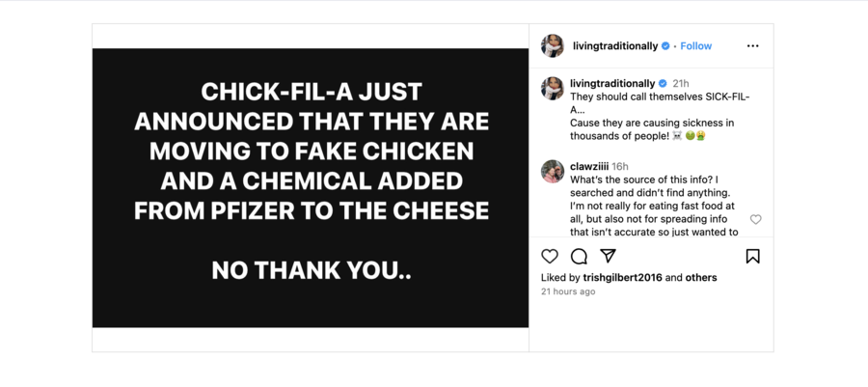Image resolution: width=868 pixels, height=387 pixels.
Task: Click the 21 hours ago post timestamp
Action: coord(568,291)
